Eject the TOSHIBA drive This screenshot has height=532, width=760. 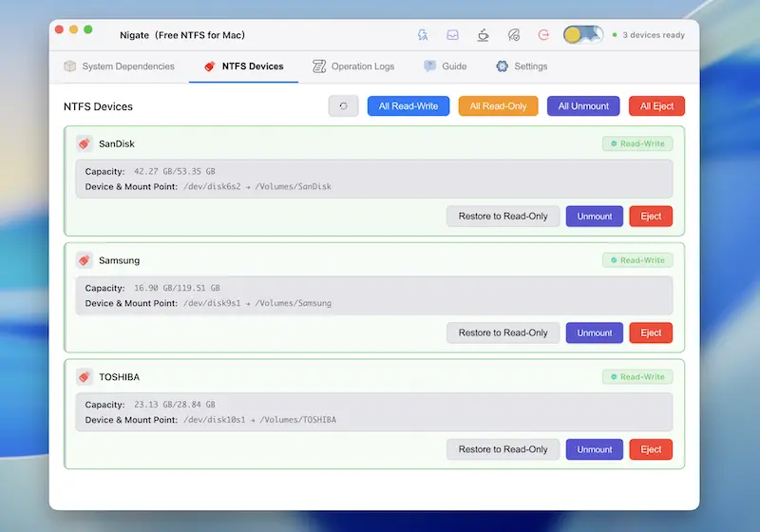pyautogui.click(x=651, y=450)
